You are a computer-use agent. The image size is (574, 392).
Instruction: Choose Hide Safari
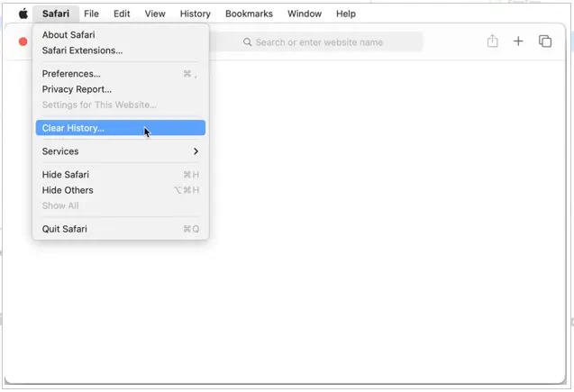click(121, 175)
